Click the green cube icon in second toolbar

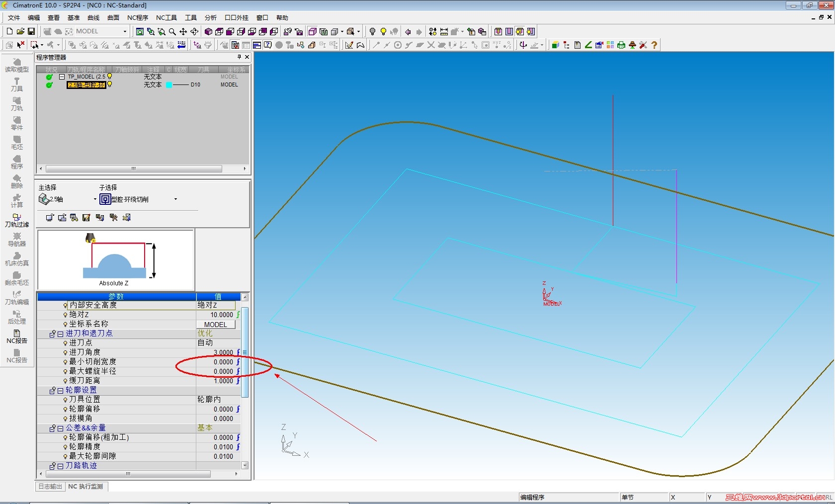[x=556, y=45]
